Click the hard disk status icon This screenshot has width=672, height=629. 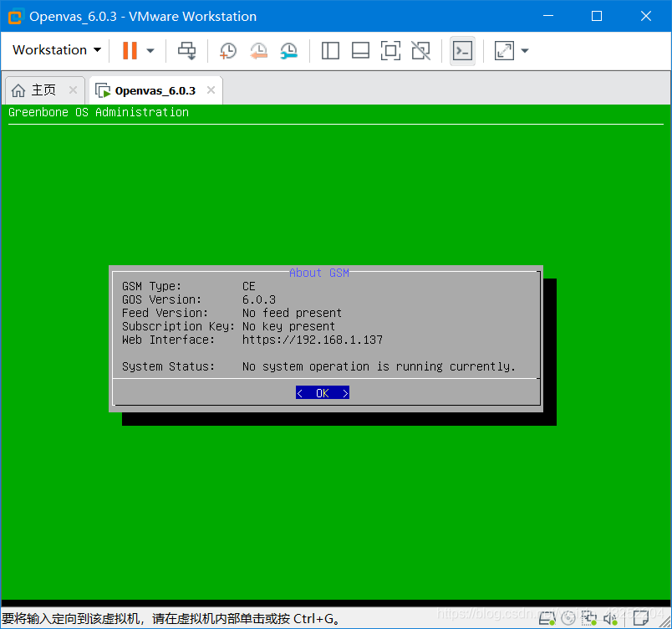coord(547,618)
